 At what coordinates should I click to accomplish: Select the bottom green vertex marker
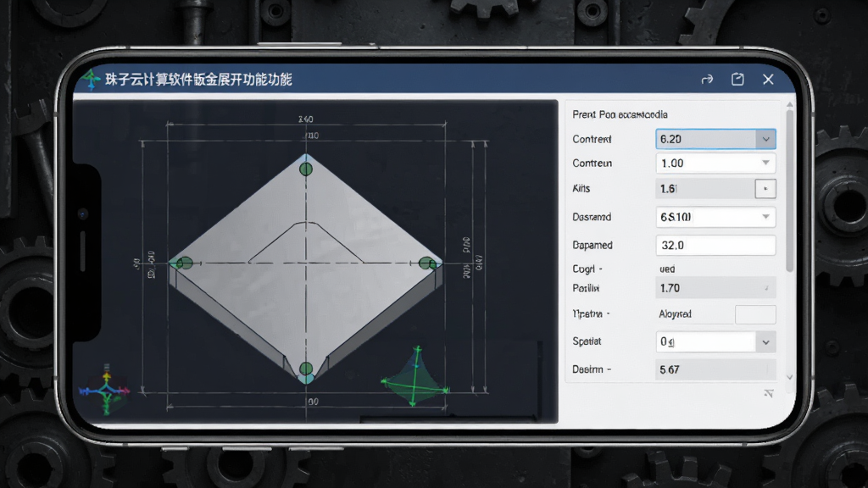[306, 369]
